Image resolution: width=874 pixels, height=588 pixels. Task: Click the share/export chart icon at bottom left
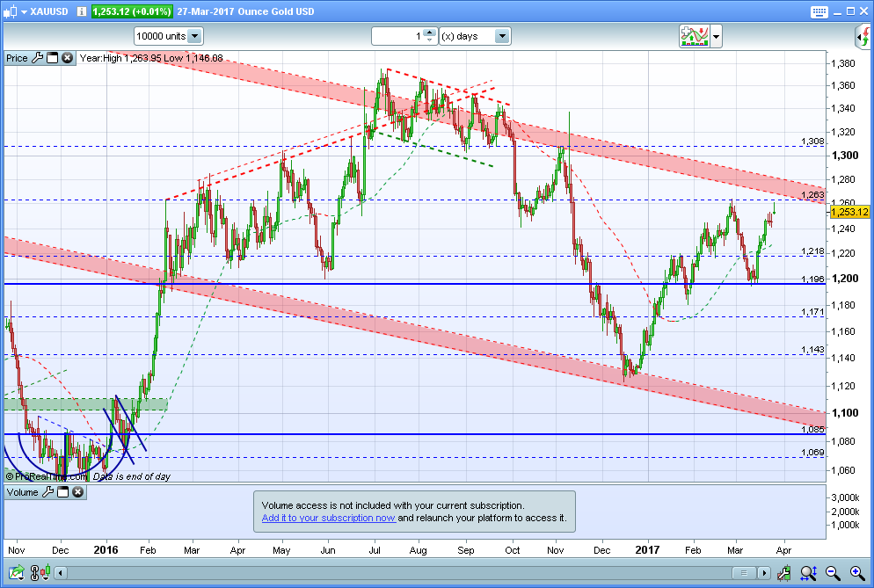(16, 572)
